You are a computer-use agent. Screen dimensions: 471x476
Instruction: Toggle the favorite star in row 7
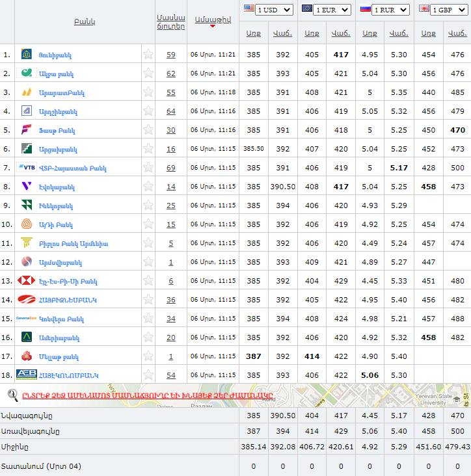[x=148, y=167]
